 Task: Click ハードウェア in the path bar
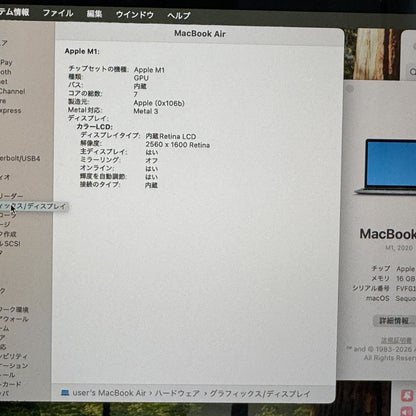177,393
